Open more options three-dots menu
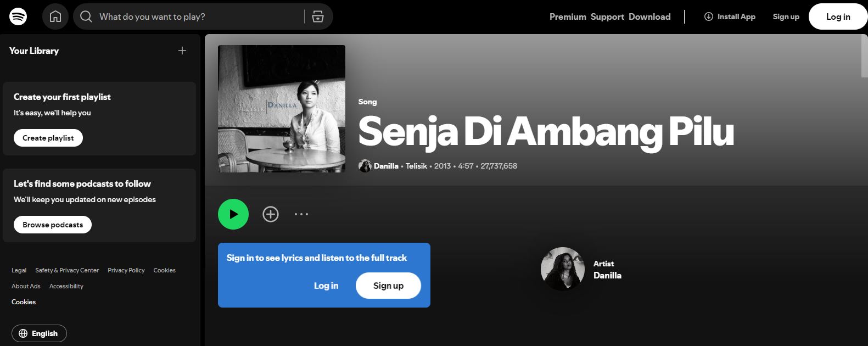The image size is (868, 346). [x=301, y=214]
